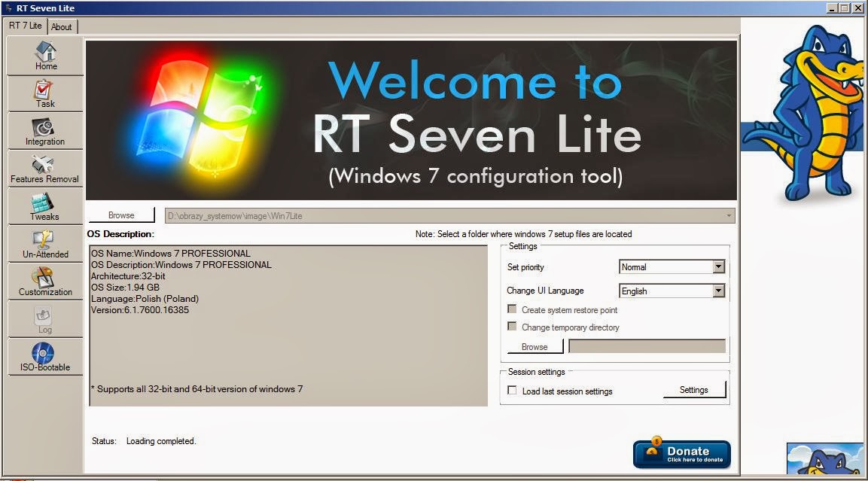Enable Create system restore point

click(x=512, y=309)
